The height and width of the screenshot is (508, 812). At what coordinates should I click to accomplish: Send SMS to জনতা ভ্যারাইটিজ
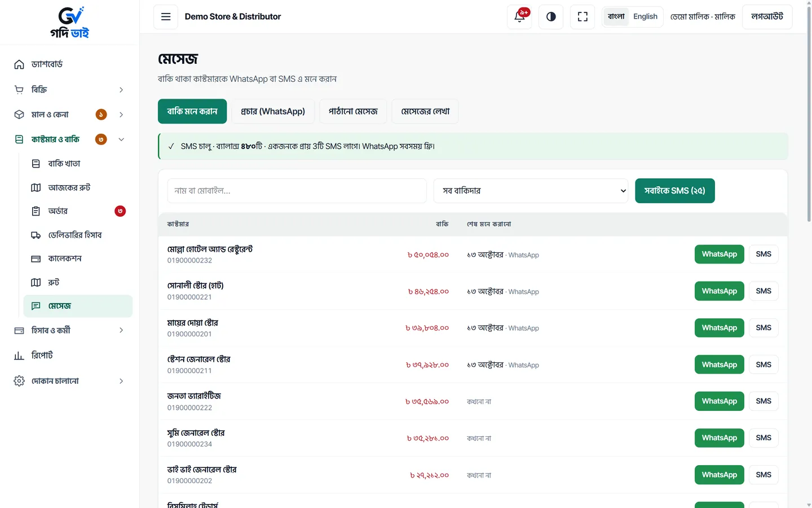(x=764, y=401)
